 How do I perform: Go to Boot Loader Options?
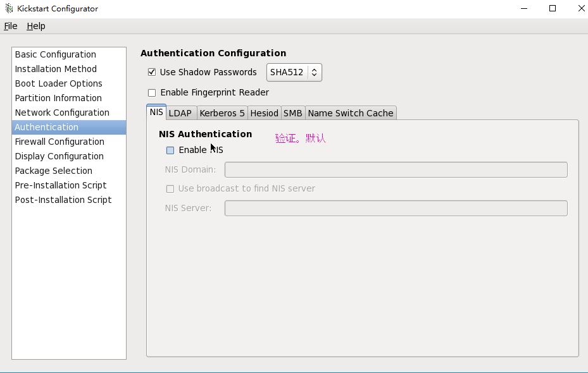pyautogui.click(x=59, y=83)
